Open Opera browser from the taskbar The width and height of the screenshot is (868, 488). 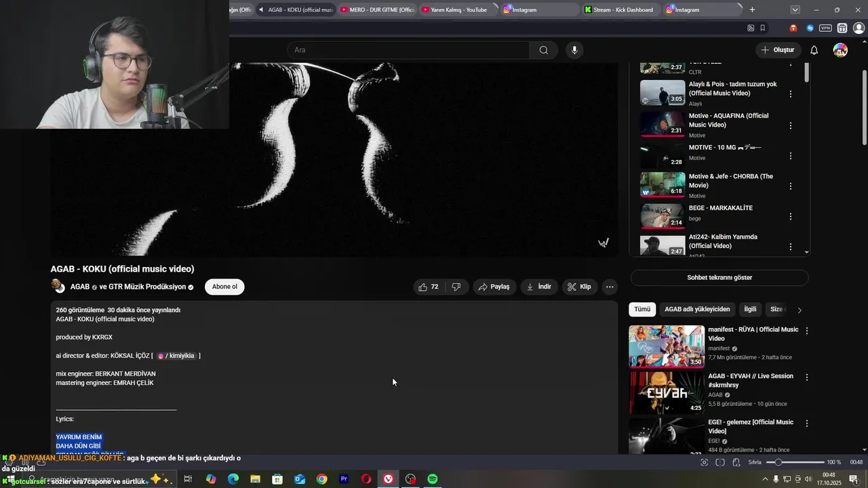tap(366, 479)
